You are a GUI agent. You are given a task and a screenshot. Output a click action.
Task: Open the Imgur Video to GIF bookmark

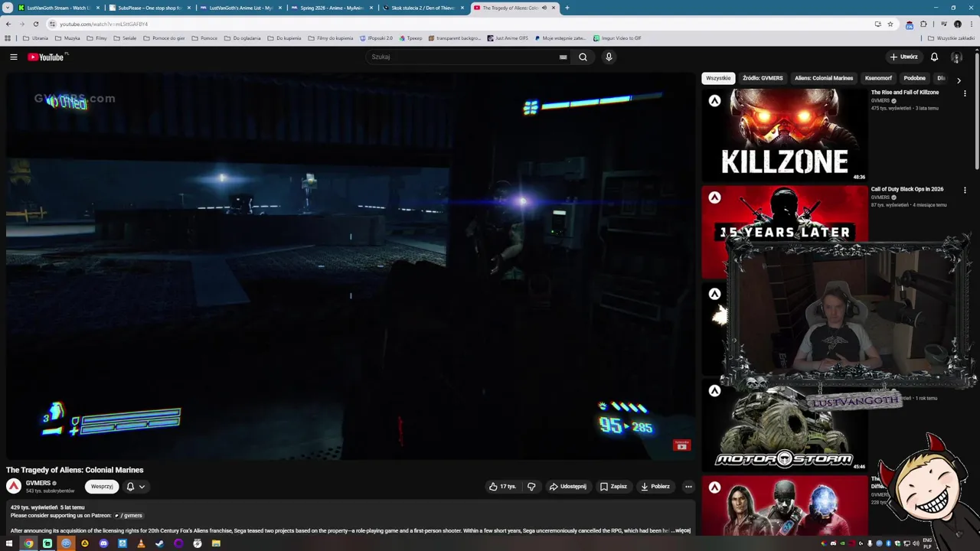click(617, 38)
